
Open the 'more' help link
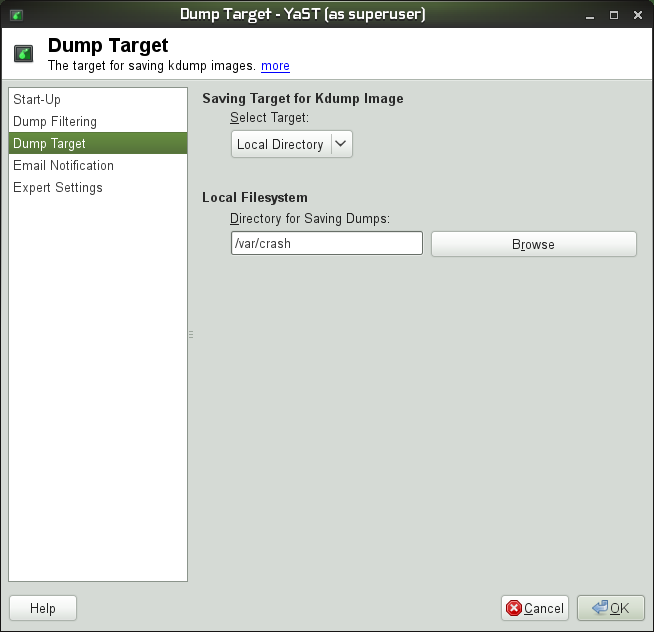275,65
